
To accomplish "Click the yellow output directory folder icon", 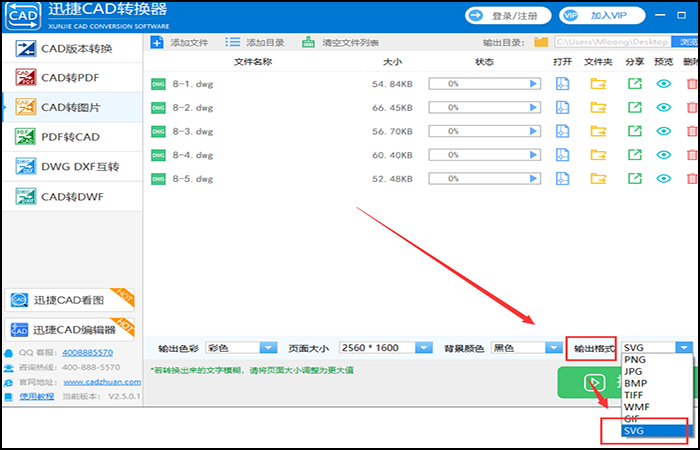I will pos(541,42).
